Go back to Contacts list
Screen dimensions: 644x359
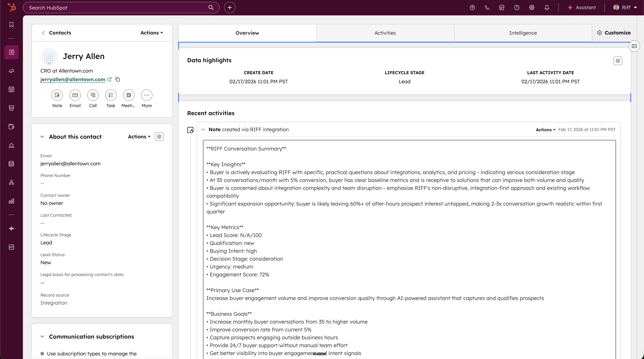[57, 33]
